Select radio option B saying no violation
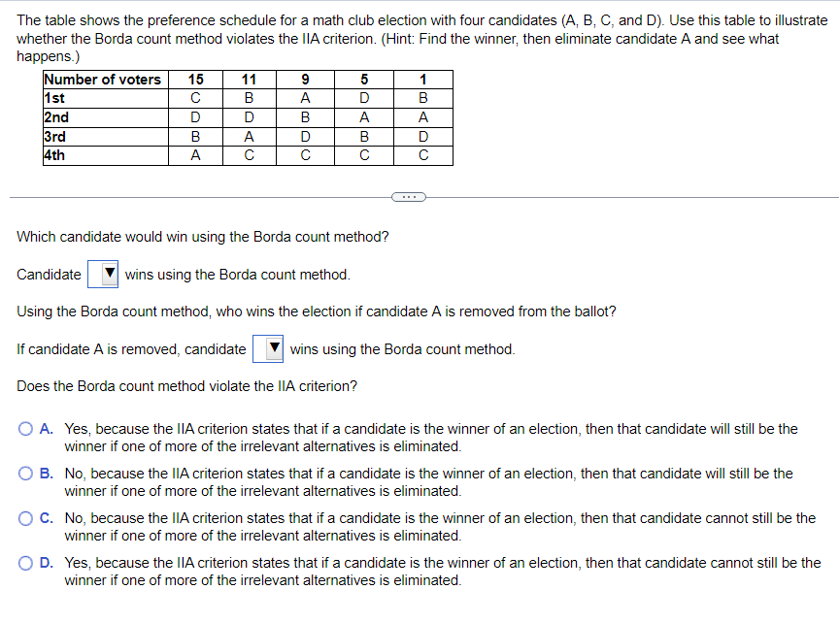Screen dimensions: 840x623 pos(25,473)
